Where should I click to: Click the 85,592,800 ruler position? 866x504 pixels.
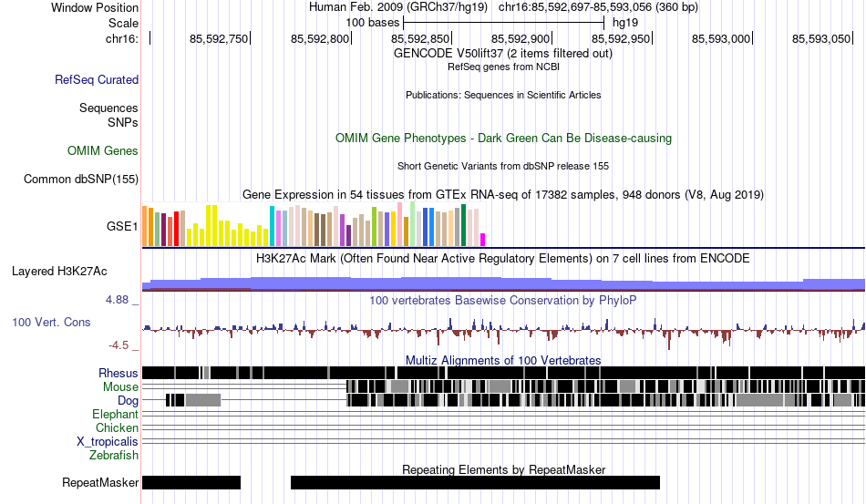click(x=320, y=38)
